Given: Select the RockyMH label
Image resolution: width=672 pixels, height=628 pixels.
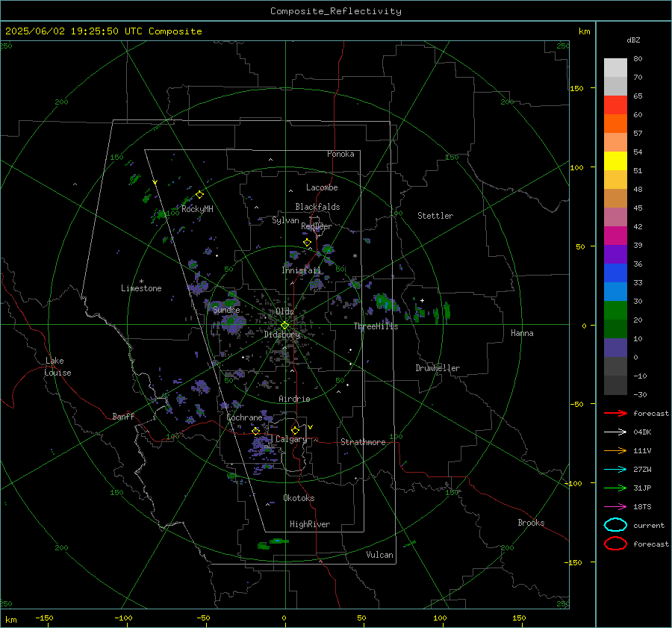Looking at the screenshot, I should (x=197, y=209).
